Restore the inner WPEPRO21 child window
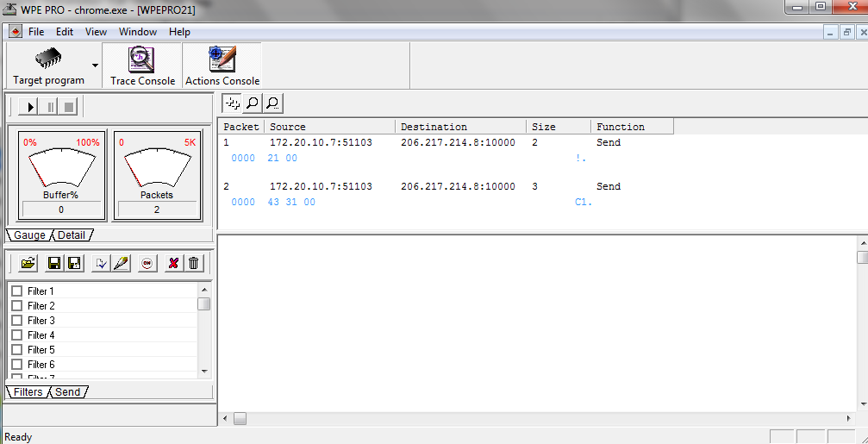This screenshot has height=444, width=868. click(847, 33)
